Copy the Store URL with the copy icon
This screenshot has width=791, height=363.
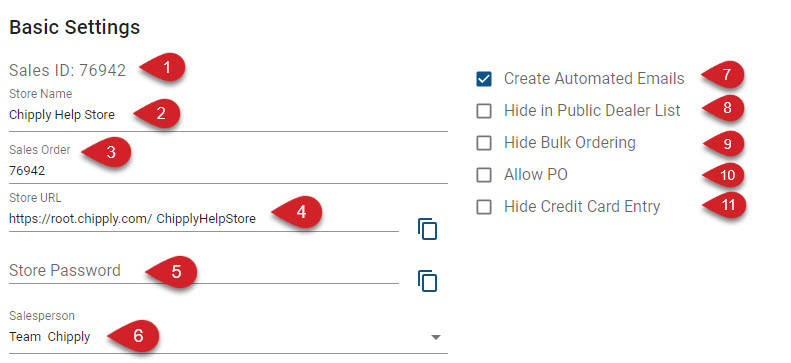click(427, 229)
